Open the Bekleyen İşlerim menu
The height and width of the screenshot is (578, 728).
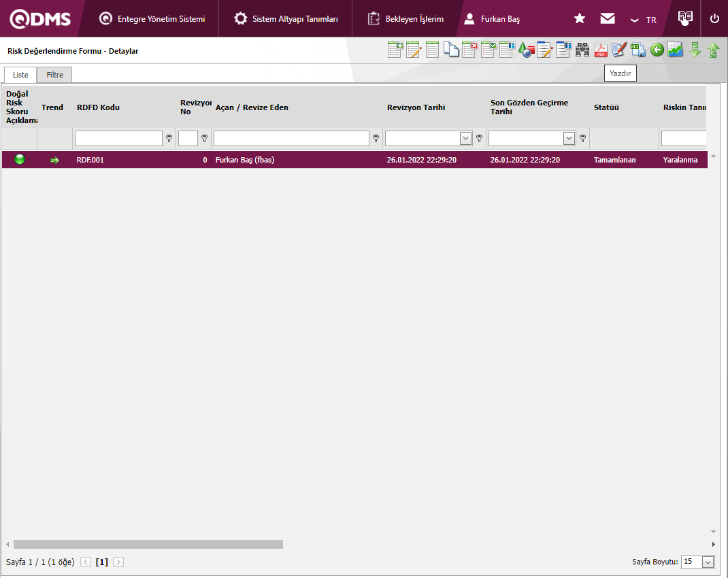pos(406,19)
